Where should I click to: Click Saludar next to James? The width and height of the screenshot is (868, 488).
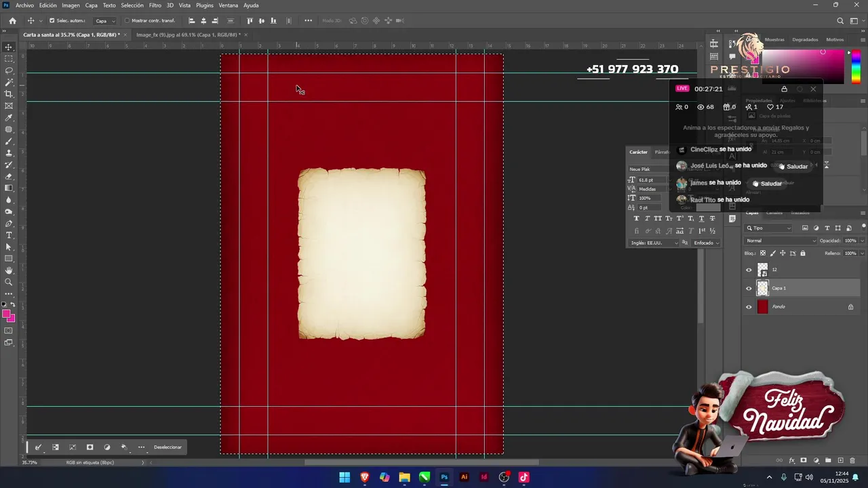click(767, 183)
